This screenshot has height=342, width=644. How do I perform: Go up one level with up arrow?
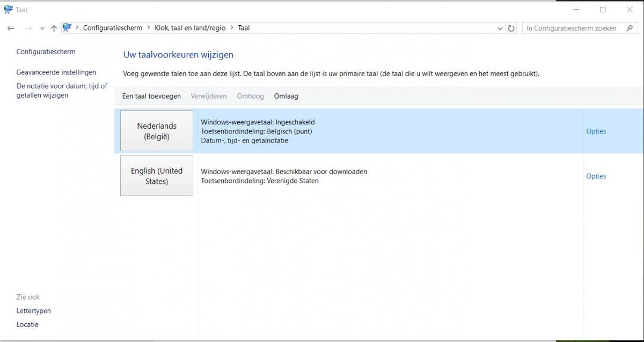pyautogui.click(x=54, y=28)
